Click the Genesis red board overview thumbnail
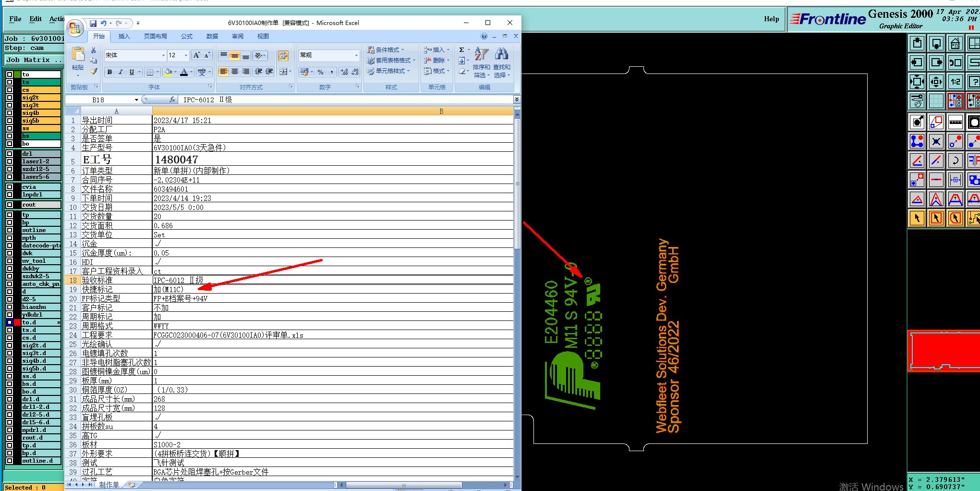This screenshot has width=980, height=491. click(944, 351)
